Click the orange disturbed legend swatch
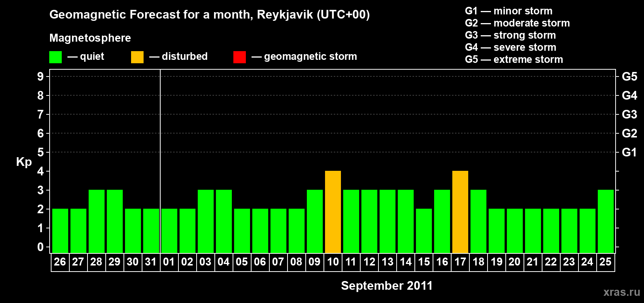 click(x=137, y=57)
